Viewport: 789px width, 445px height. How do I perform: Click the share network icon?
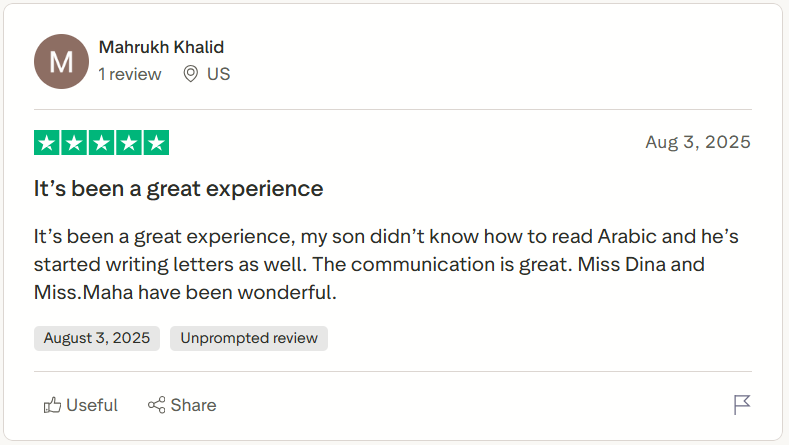coord(156,405)
